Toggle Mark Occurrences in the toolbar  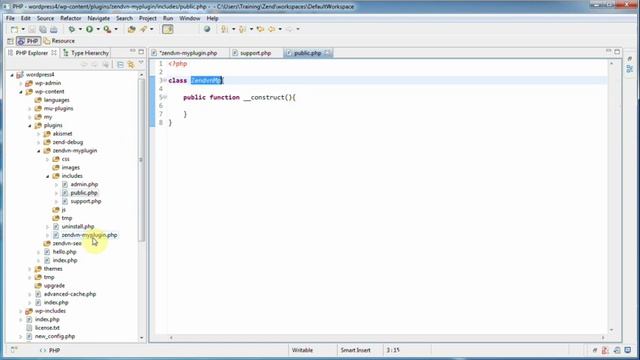point(168,29)
